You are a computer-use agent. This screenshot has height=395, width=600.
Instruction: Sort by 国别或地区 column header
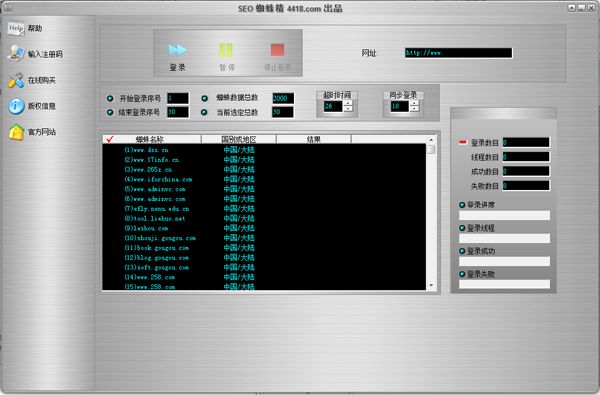point(238,139)
